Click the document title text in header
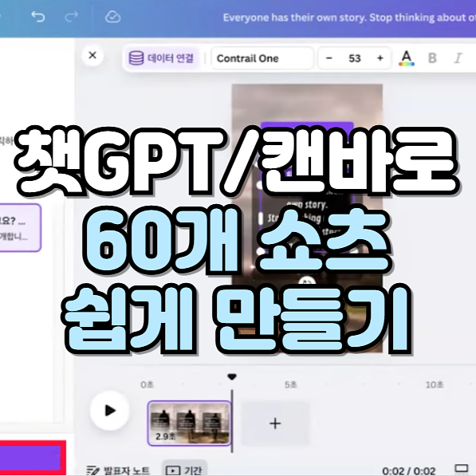476x476 pixels. coord(349,18)
